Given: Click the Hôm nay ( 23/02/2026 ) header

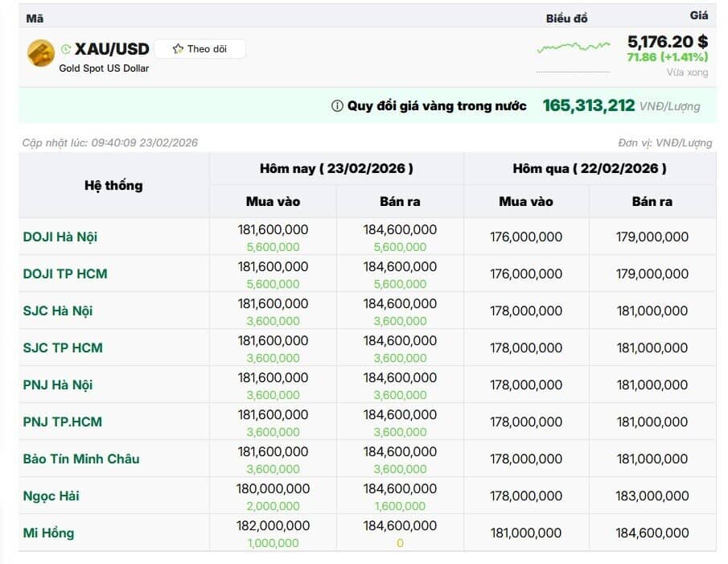Looking at the screenshot, I should 336,168.
